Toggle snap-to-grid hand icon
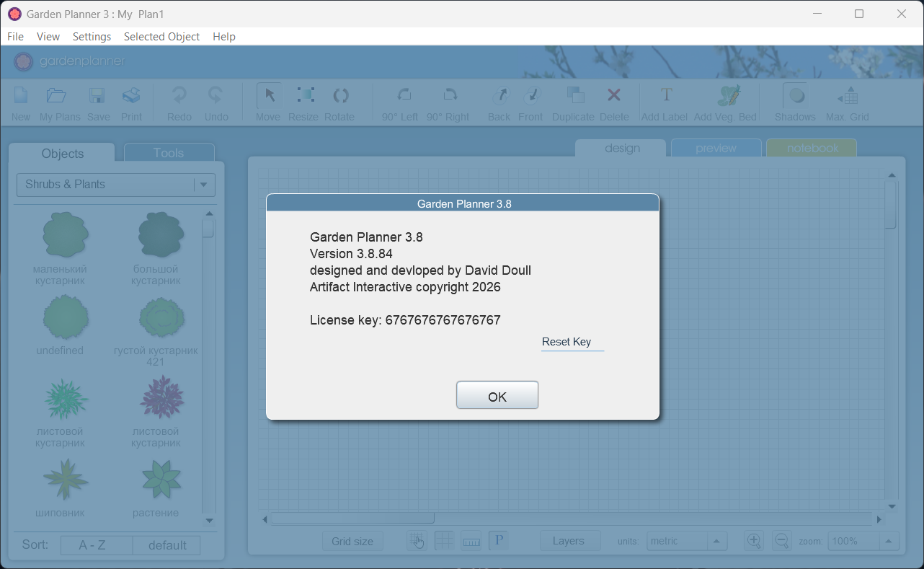This screenshot has height=569, width=924. tap(417, 541)
